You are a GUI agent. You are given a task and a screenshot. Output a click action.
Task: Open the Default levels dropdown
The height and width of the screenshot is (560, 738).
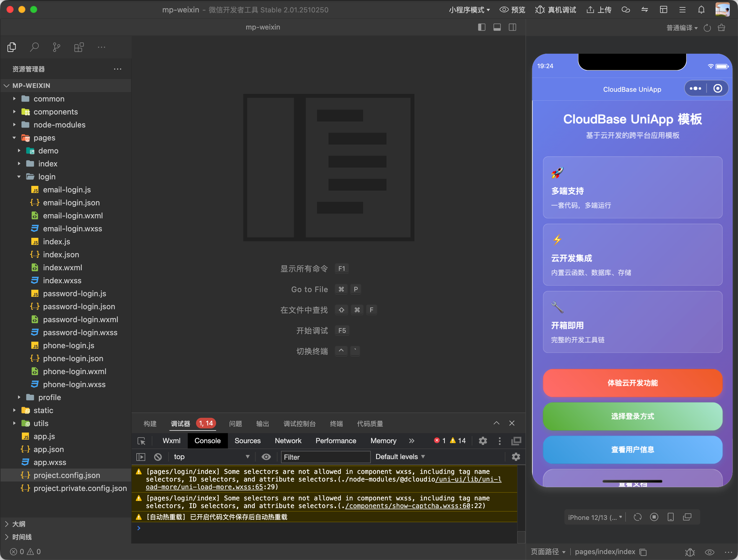[400, 457]
